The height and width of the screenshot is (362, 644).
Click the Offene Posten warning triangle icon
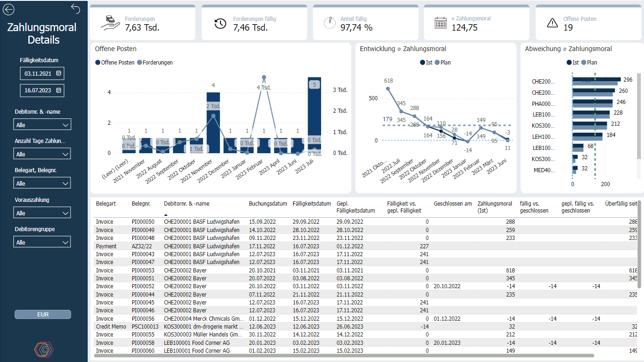(552, 23)
